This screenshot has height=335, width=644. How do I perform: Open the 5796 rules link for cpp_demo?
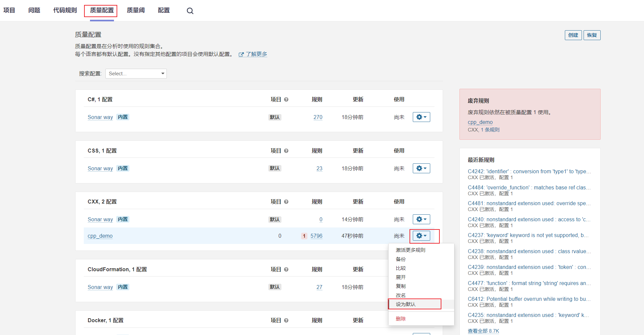pos(316,236)
